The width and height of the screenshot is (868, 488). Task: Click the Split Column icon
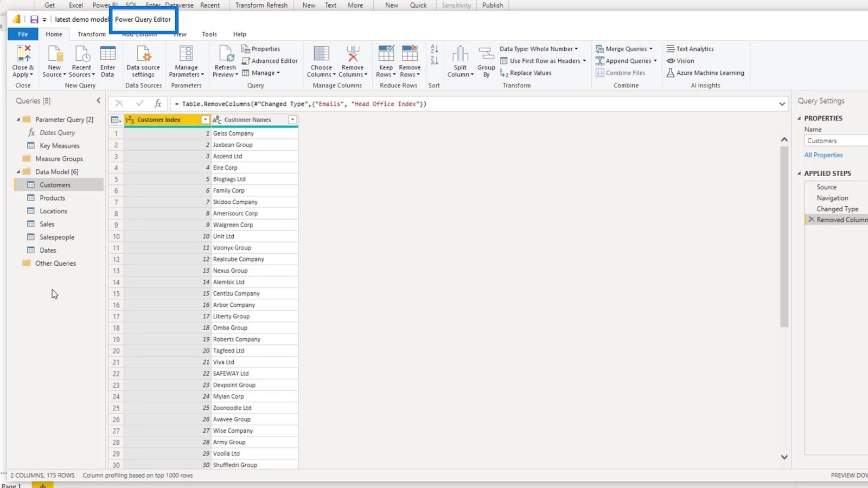click(460, 55)
